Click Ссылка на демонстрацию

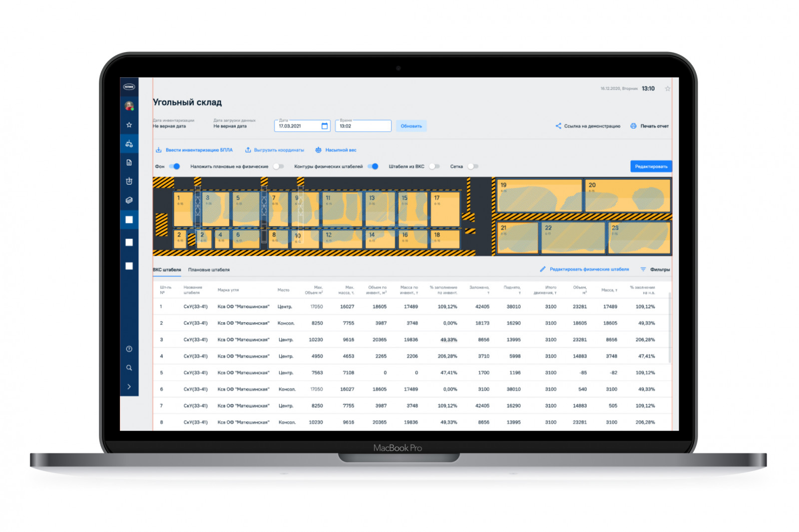tap(588, 126)
